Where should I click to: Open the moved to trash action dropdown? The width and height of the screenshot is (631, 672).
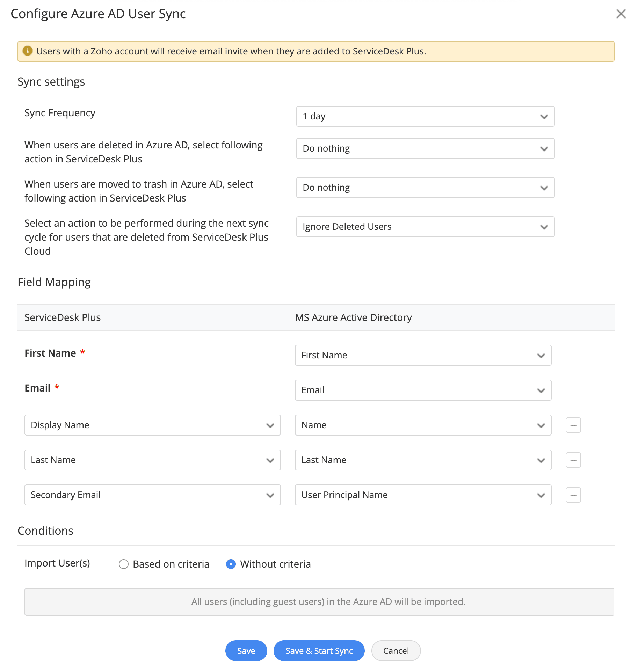[425, 188]
